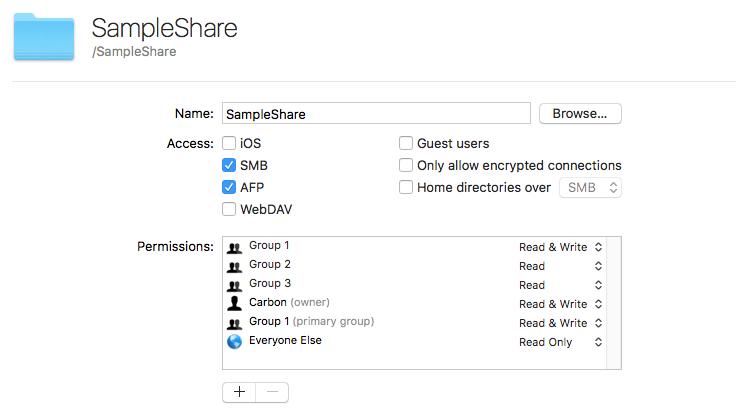Click the Group 2 users icon

[234, 266]
